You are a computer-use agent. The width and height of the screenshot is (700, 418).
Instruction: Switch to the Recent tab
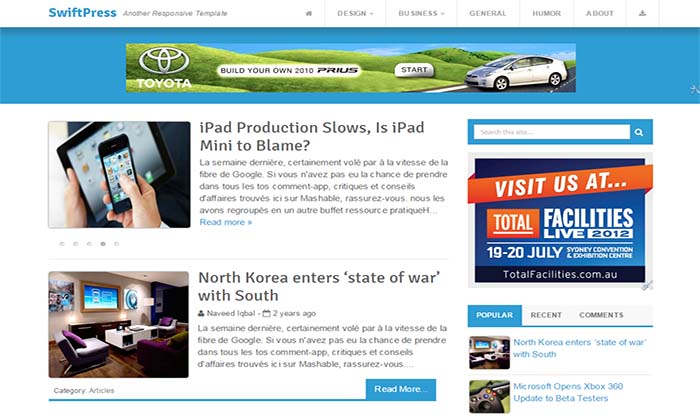pyautogui.click(x=546, y=315)
